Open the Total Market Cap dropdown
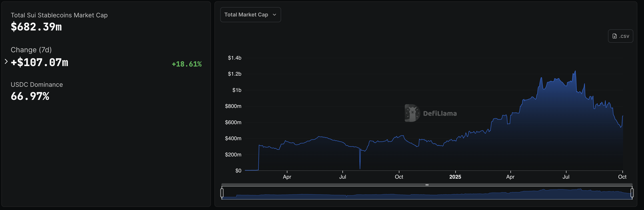Screen dimensions: 644x210 250,15
